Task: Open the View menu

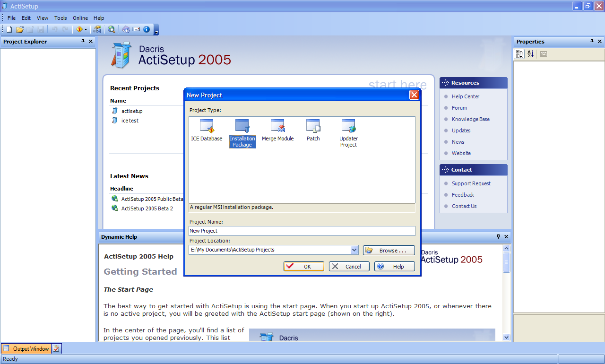Action: point(43,18)
